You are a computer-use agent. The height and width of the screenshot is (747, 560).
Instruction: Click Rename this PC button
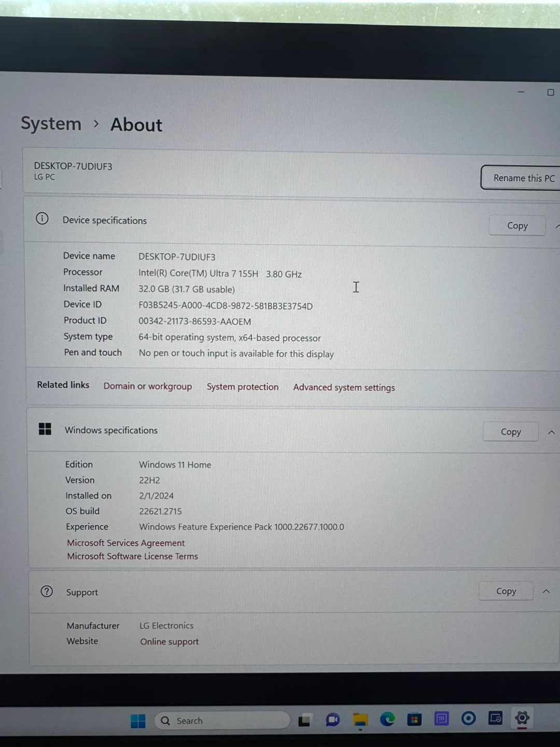(x=521, y=178)
